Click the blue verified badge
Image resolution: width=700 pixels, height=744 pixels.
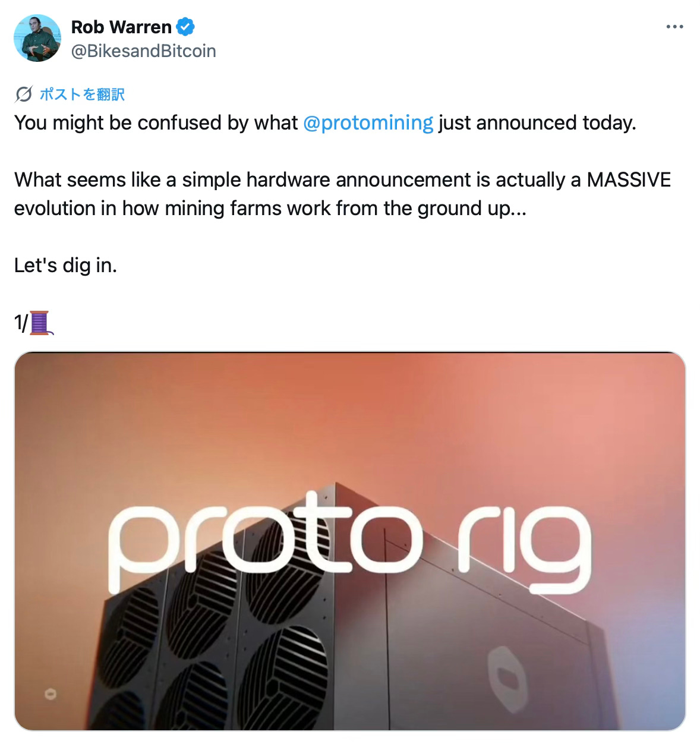(185, 27)
